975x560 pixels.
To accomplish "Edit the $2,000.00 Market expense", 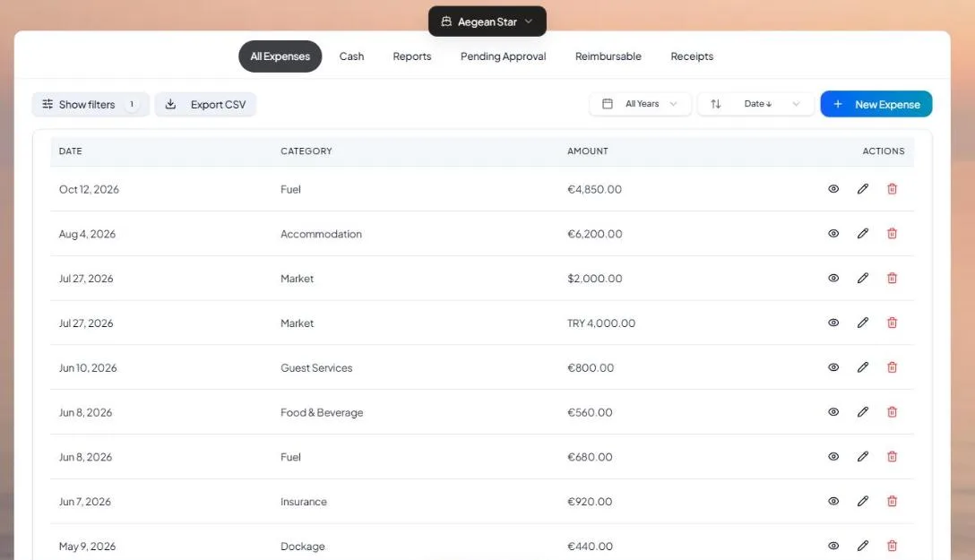I will 862,279.
